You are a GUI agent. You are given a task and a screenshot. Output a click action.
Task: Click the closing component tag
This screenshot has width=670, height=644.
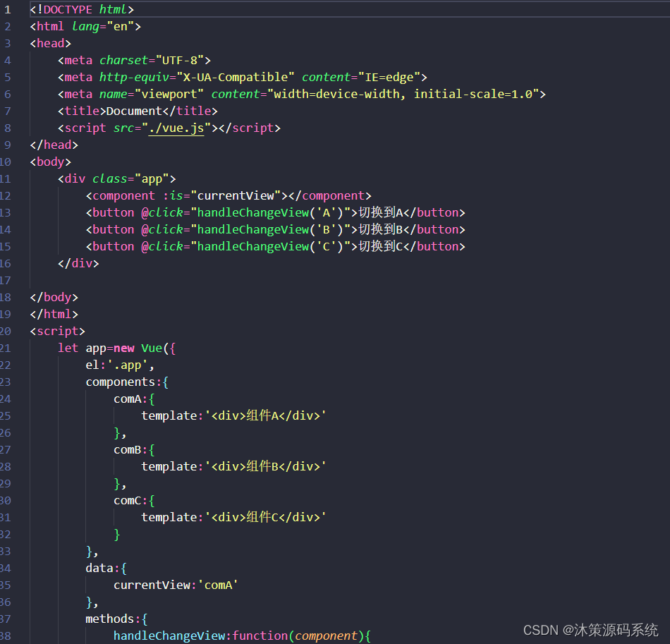click(329, 195)
